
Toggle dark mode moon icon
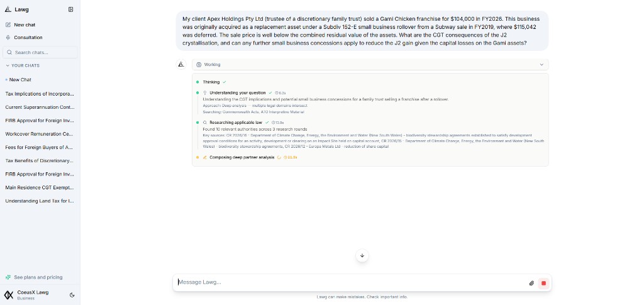(x=72, y=295)
